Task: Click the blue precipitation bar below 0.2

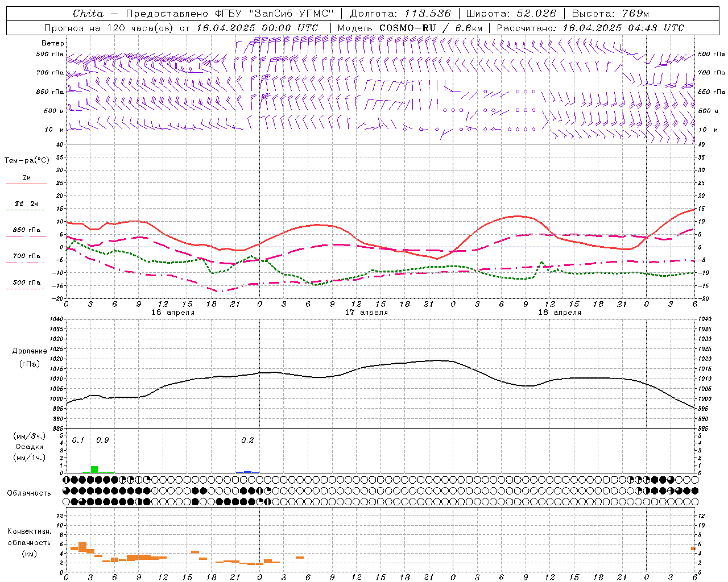Action: tap(247, 472)
